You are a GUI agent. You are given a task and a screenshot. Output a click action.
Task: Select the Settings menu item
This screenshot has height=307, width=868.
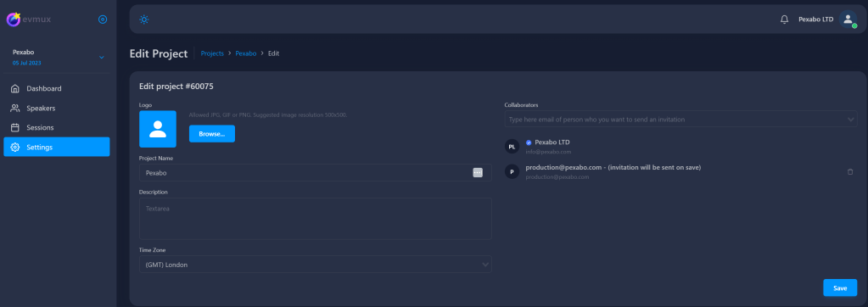57,147
